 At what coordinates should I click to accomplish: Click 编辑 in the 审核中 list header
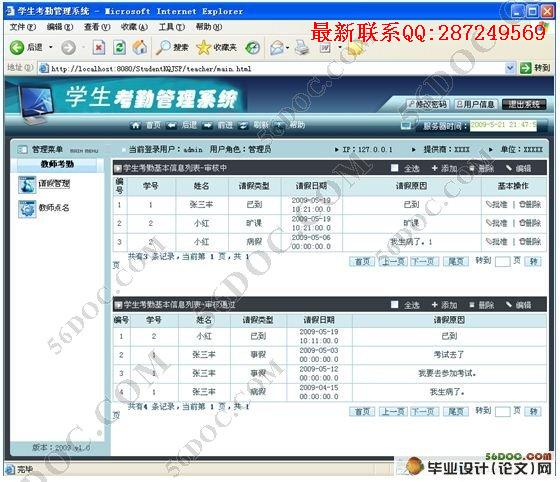point(519,169)
